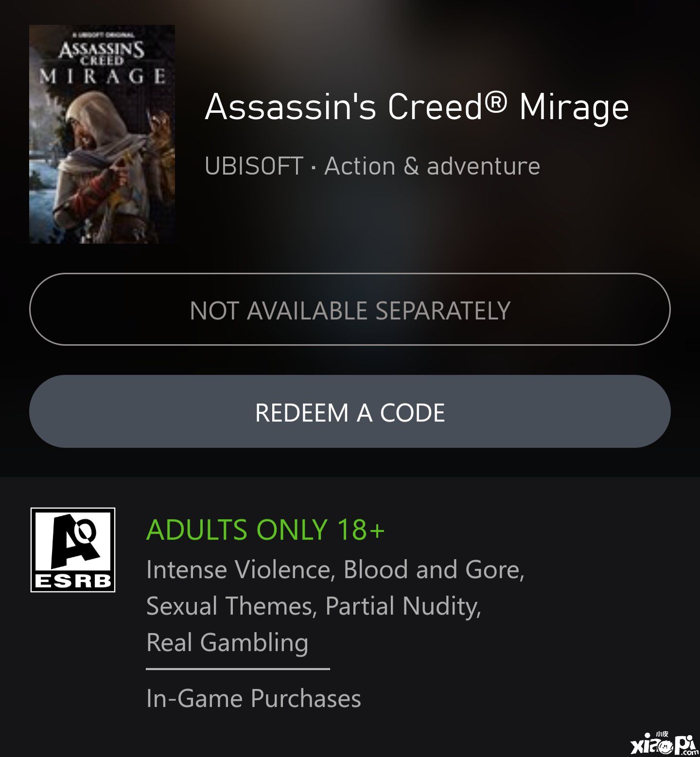Click the ESRB label inside rating badge
700x757 pixels.
[x=73, y=581]
